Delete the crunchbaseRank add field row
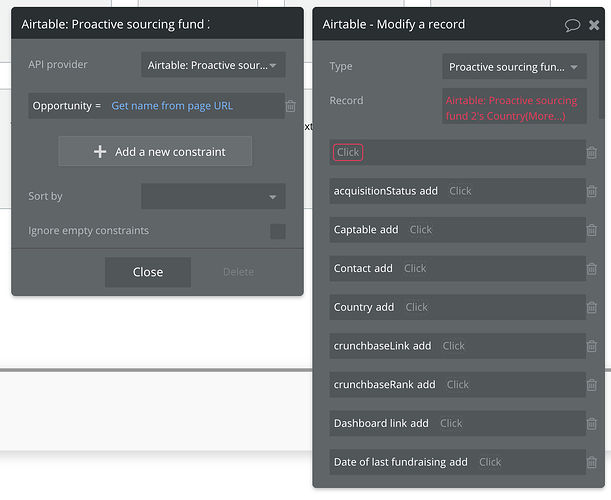 pyautogui.click(x=592, y=385)
